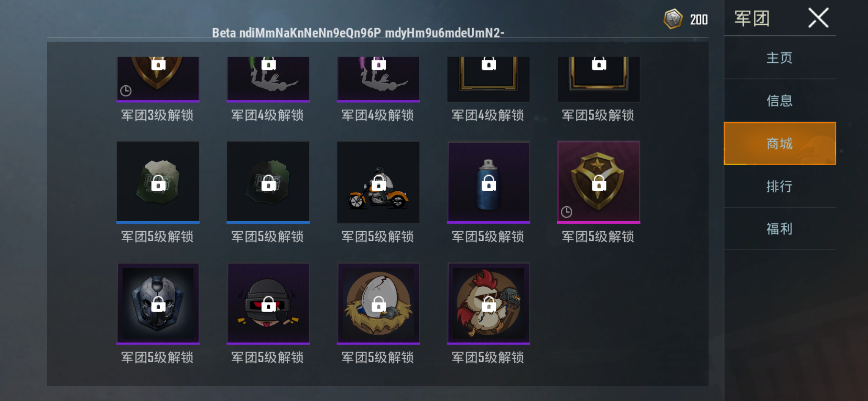
Task: Switch to the 信息 tab
Action: coord(780,100)
